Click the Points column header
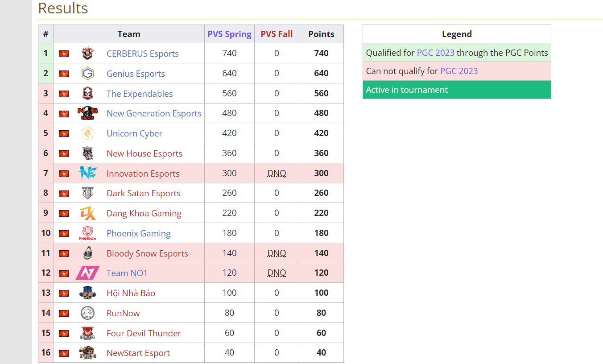Screen dimensions: 603x364 (321, 34)
